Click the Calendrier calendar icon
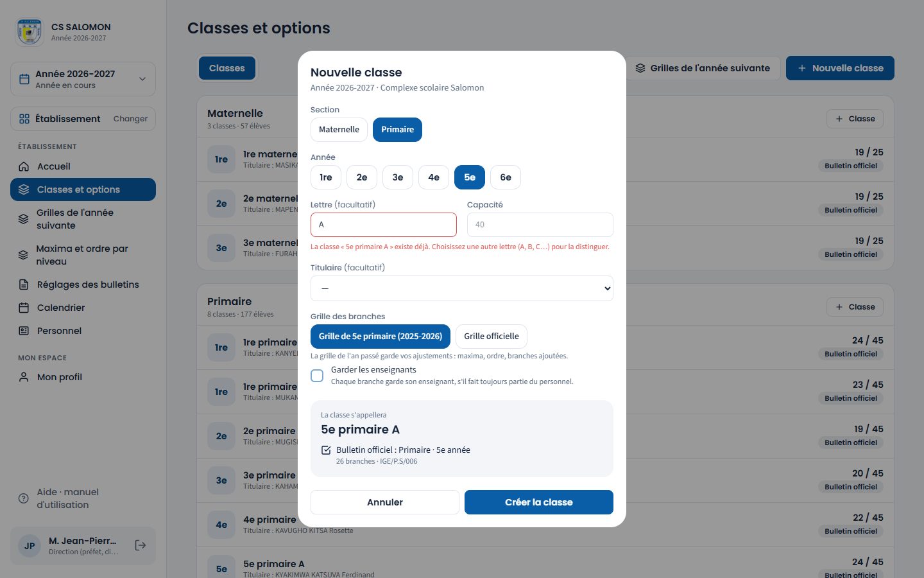 (24, 308)
